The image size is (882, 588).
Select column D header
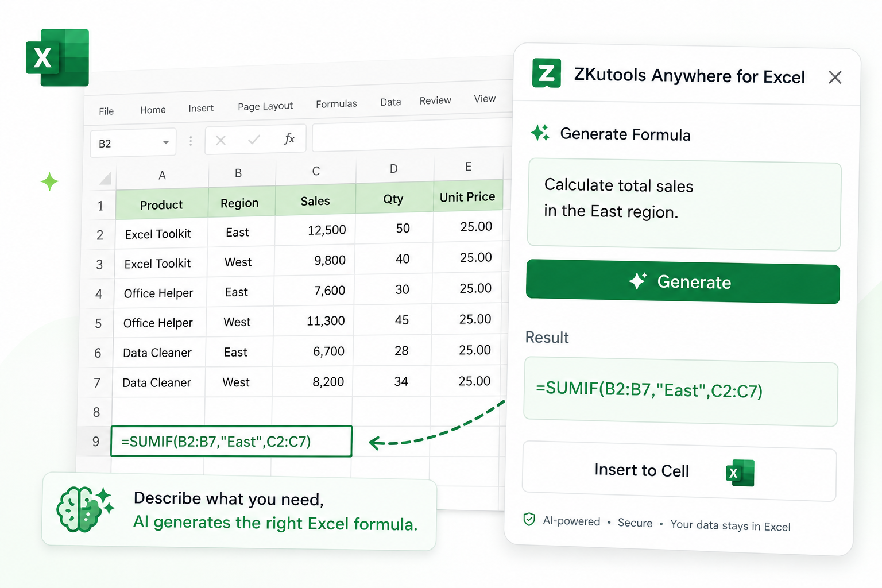tap(394, 169)
